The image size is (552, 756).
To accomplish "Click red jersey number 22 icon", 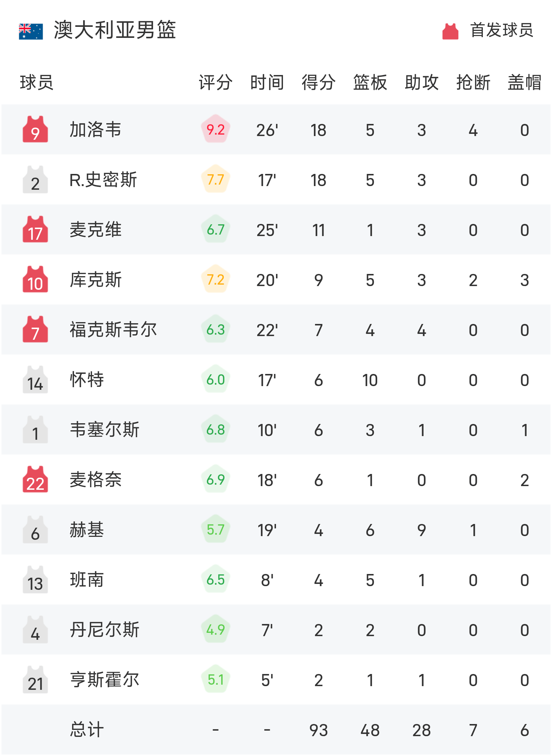I will pos(35,479).
